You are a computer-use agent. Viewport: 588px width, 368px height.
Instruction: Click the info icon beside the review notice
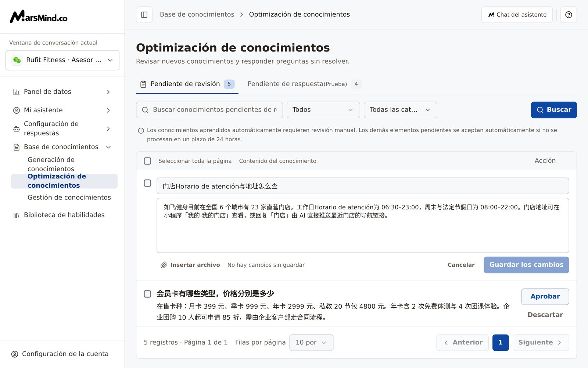coord(141,131)
